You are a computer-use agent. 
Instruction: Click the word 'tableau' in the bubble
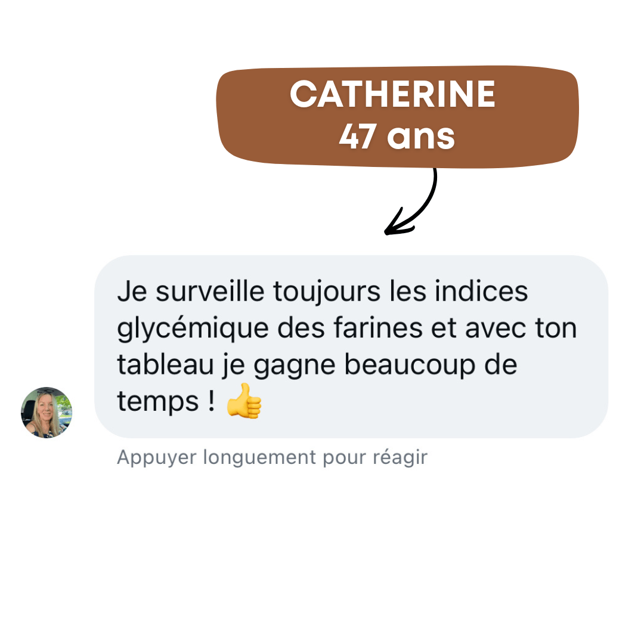[166, 364]
